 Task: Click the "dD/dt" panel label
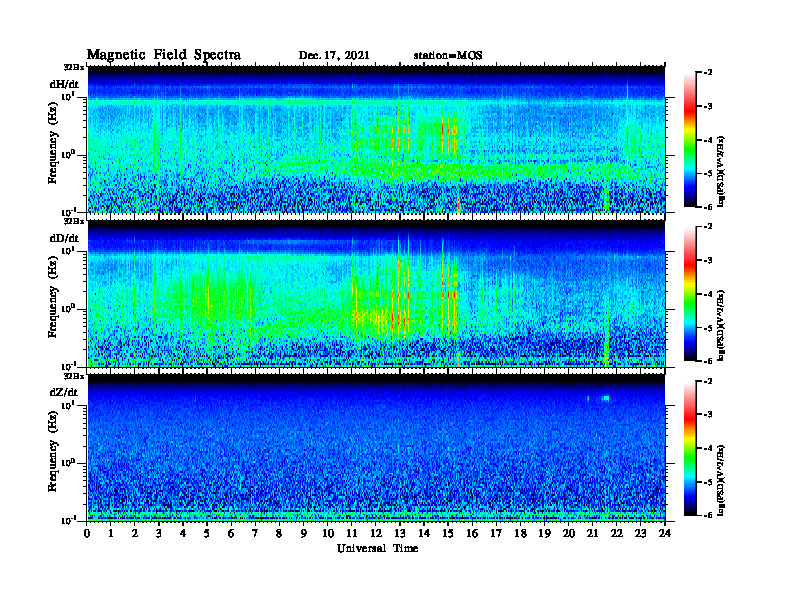64,238
